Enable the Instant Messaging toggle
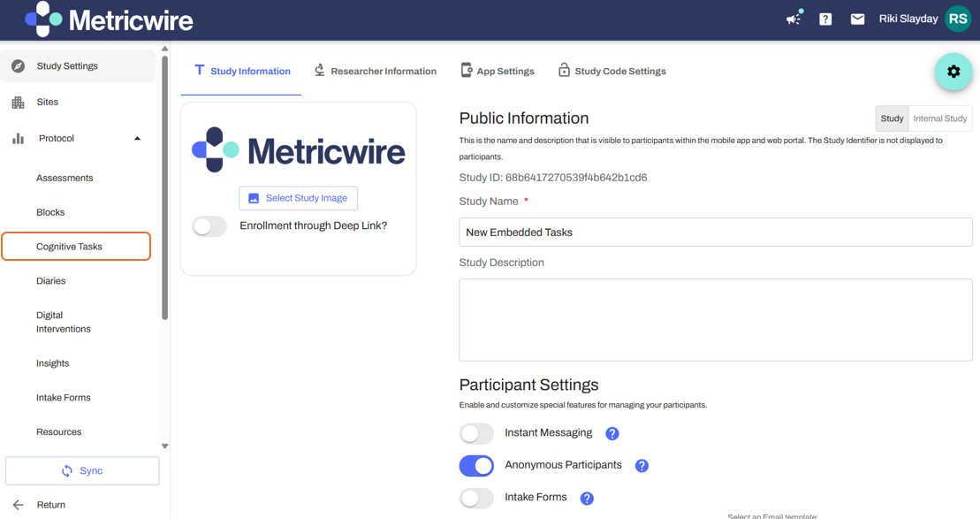Viewport: 980px width, 519px height. (x=476, y=433)
